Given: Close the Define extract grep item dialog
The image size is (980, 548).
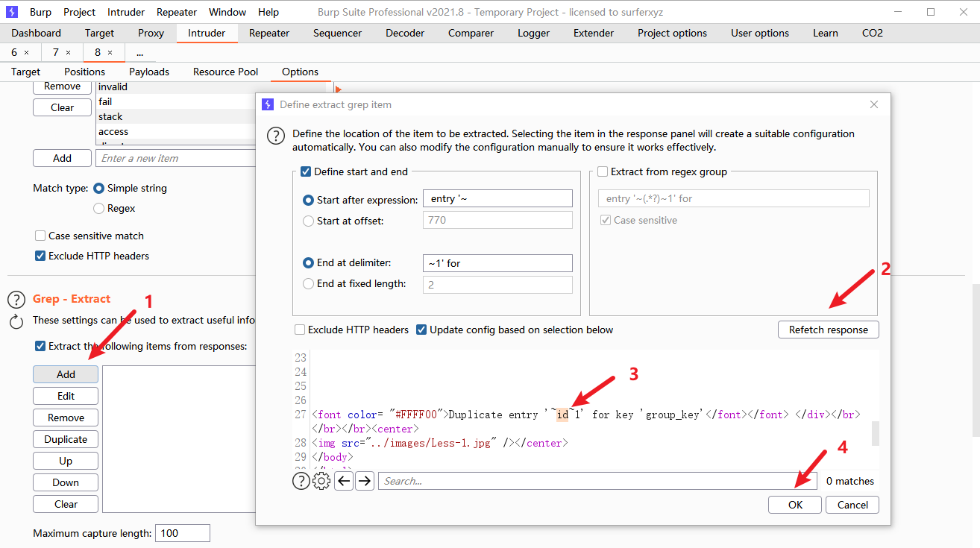Looking at the screenshot, I should (x=874, y=105).
